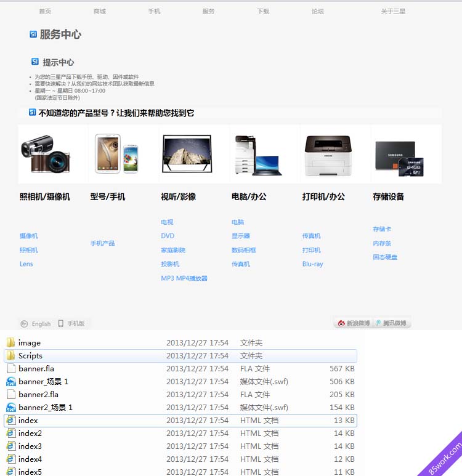Open the 手机版 mobile version link

(76, 323)
